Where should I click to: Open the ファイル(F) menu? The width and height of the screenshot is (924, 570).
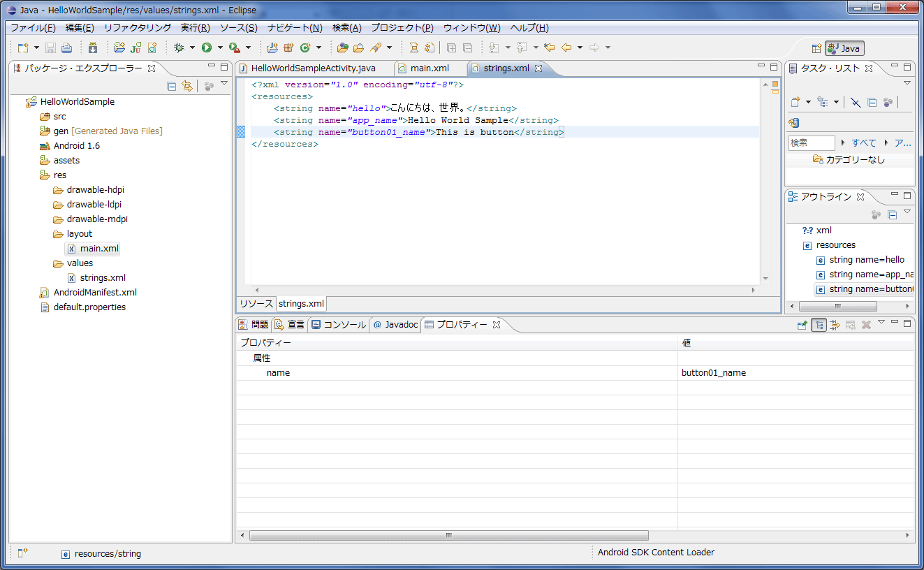[33, 28]
